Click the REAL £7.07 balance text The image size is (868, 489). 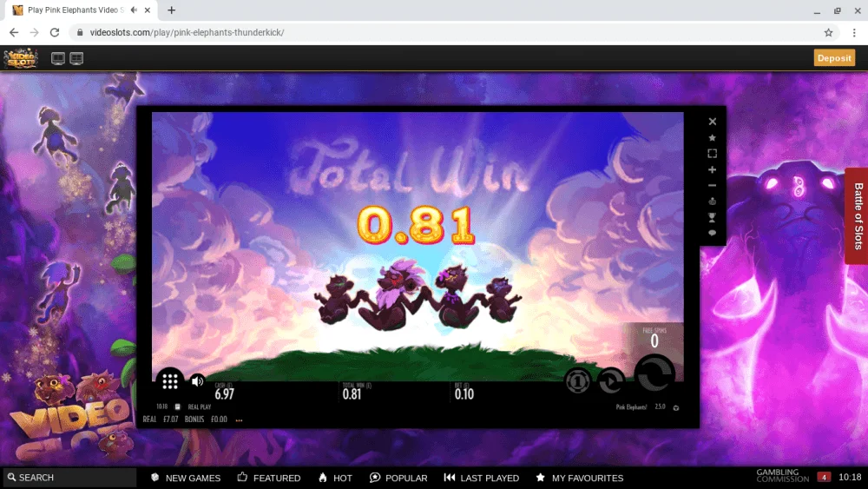click(x=161, y=420)
